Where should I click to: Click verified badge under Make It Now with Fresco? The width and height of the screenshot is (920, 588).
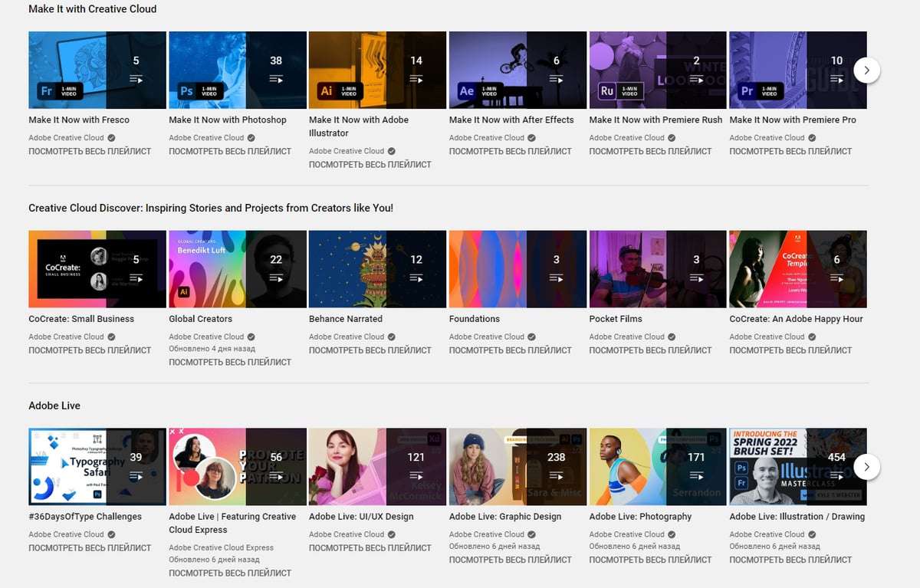pyautogui.click(x=111, y=138)
